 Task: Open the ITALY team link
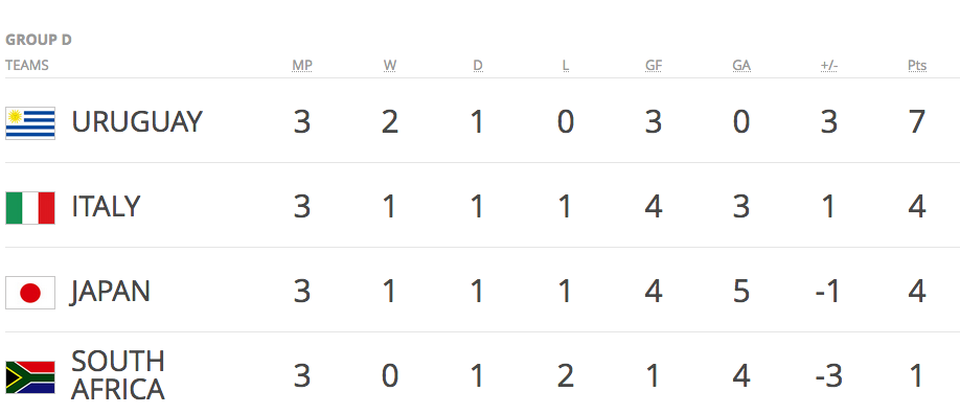pyautogui.click(x=106, y=206)
